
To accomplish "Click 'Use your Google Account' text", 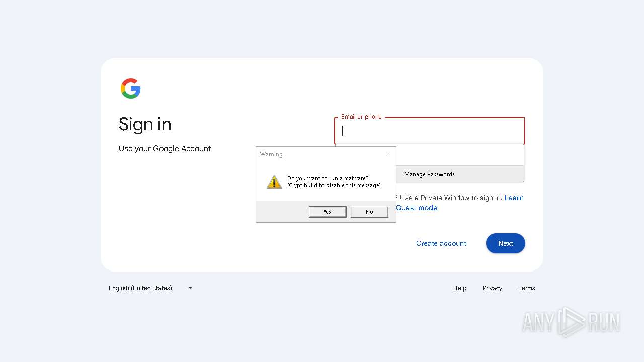I will point(165,149).
